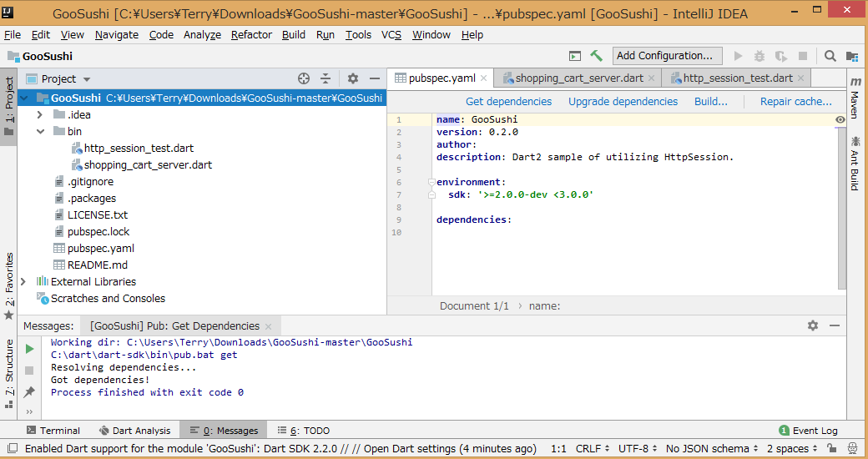Expand more actions chevrons in the Messages sidebar
The width and height of the screenshot is (868, 459).
[29, 412]
